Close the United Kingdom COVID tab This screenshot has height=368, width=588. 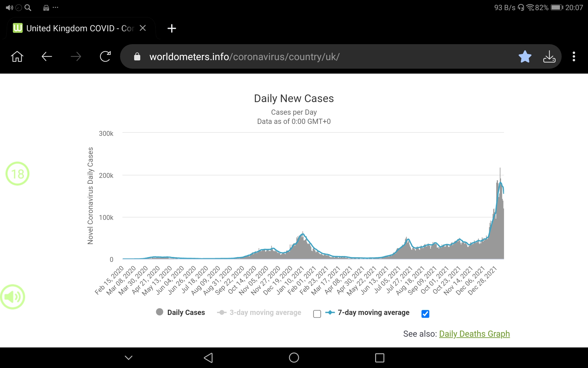[142, 28]
